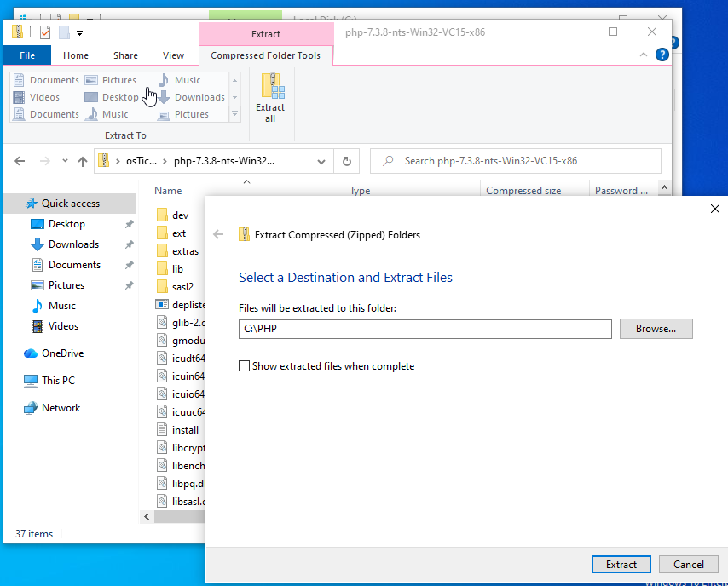
Task: Click the file list scroll up arrow
Action: pos(664,188)
